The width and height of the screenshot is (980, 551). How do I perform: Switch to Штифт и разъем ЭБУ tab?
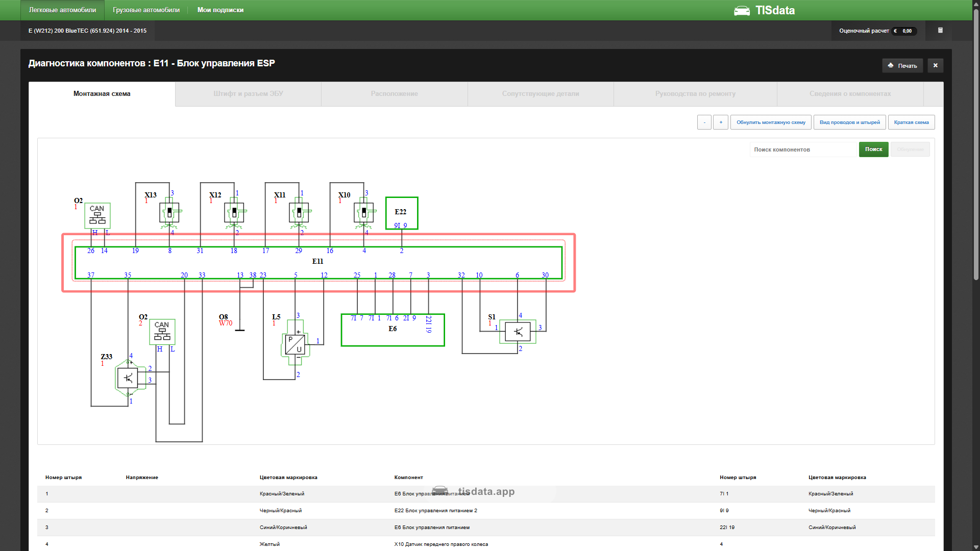(x=248, y=94)
